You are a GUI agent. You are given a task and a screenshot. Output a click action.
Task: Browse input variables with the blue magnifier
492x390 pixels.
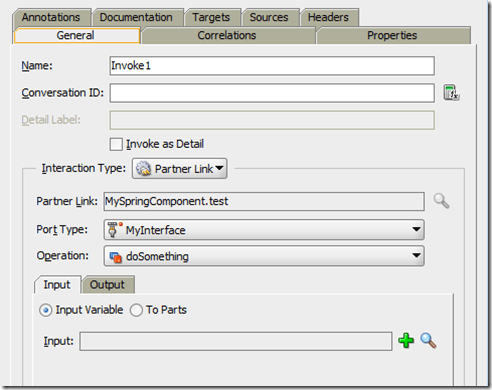tap(428, 340)
